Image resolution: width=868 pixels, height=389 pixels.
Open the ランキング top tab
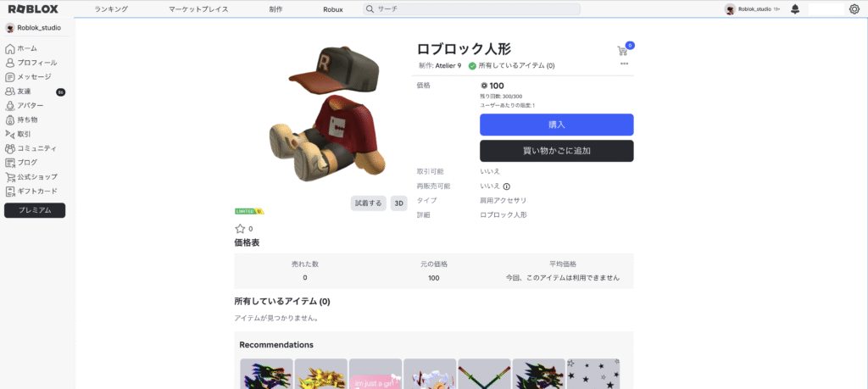(x=111, y=9)
